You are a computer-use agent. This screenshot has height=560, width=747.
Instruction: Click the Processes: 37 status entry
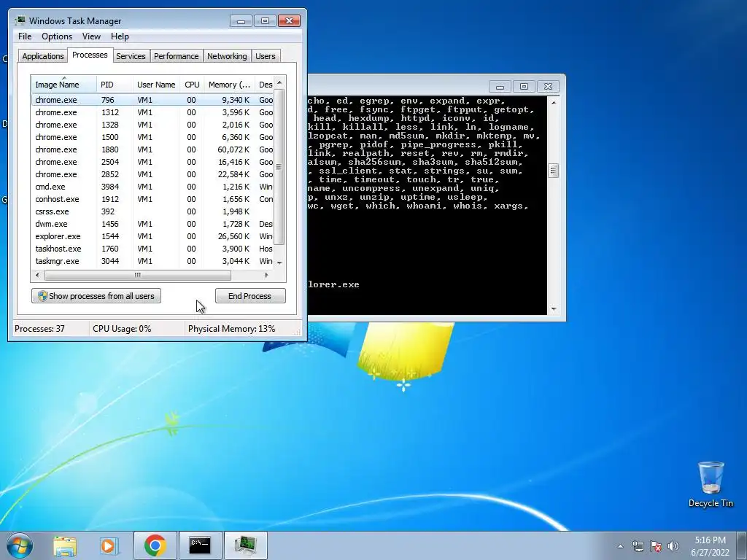(39, 329)
